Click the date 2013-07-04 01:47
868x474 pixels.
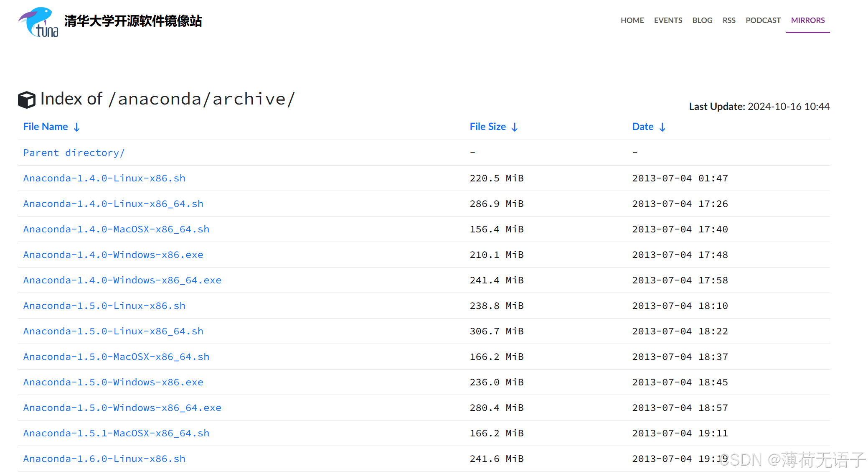coord(680,178)
